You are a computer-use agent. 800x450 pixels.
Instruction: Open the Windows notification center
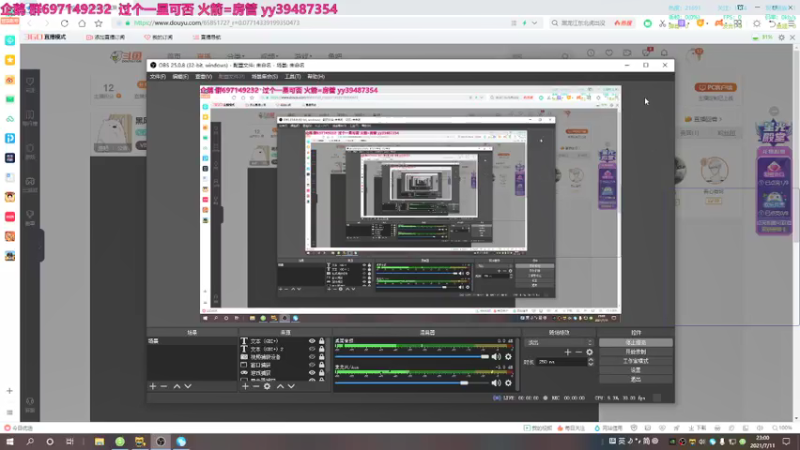(786, 441)
